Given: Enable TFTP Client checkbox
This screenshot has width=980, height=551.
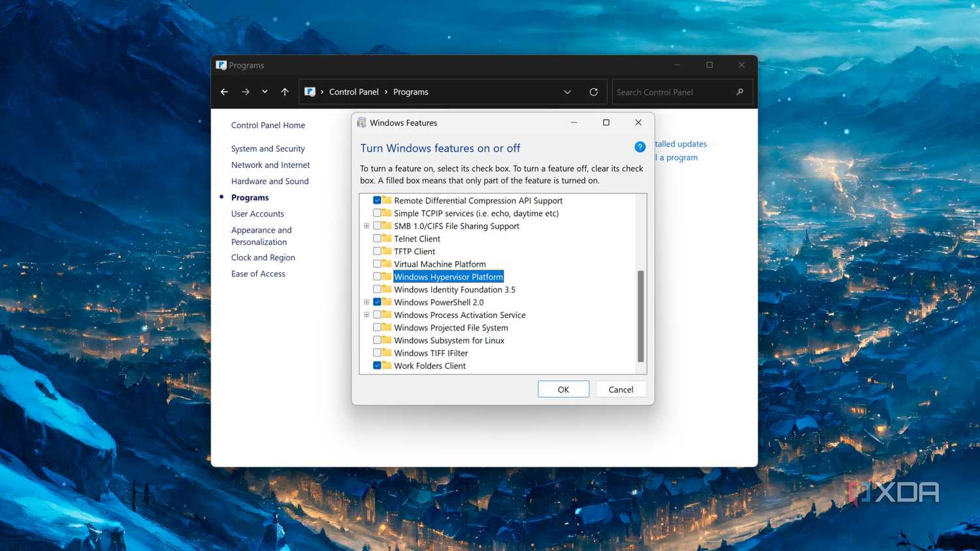Looking at the screenshot, I should (x=377, y=251).
